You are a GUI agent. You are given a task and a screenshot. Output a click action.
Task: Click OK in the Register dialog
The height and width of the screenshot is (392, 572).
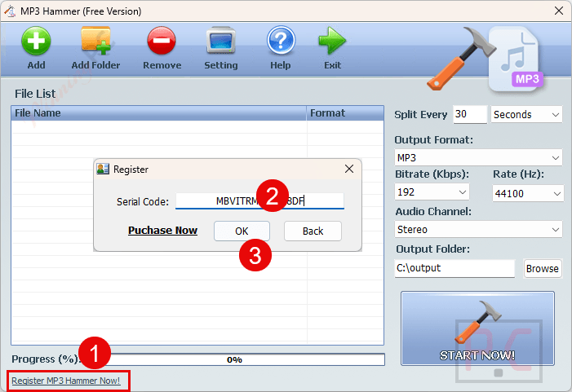coord(242,231)
